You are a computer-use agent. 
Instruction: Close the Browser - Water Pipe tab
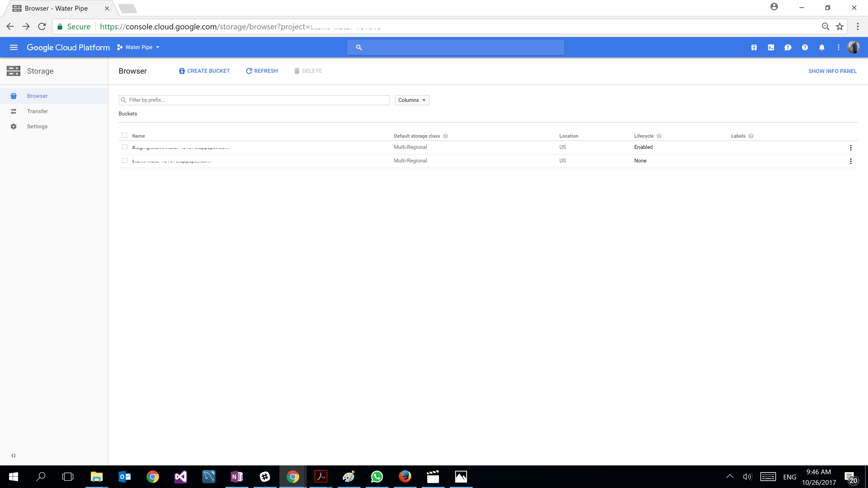click(x=107, y=8)
